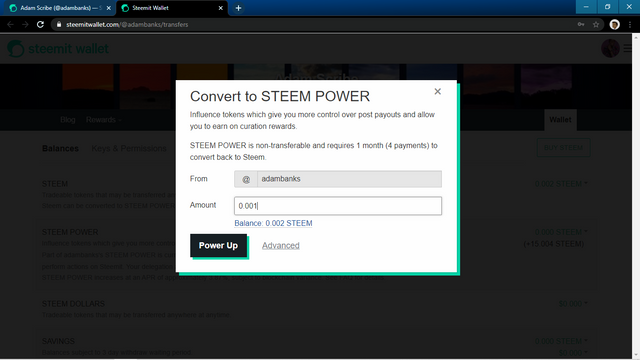Click the @ symbol in From field

pyautogui.click(x=246, y=179)
